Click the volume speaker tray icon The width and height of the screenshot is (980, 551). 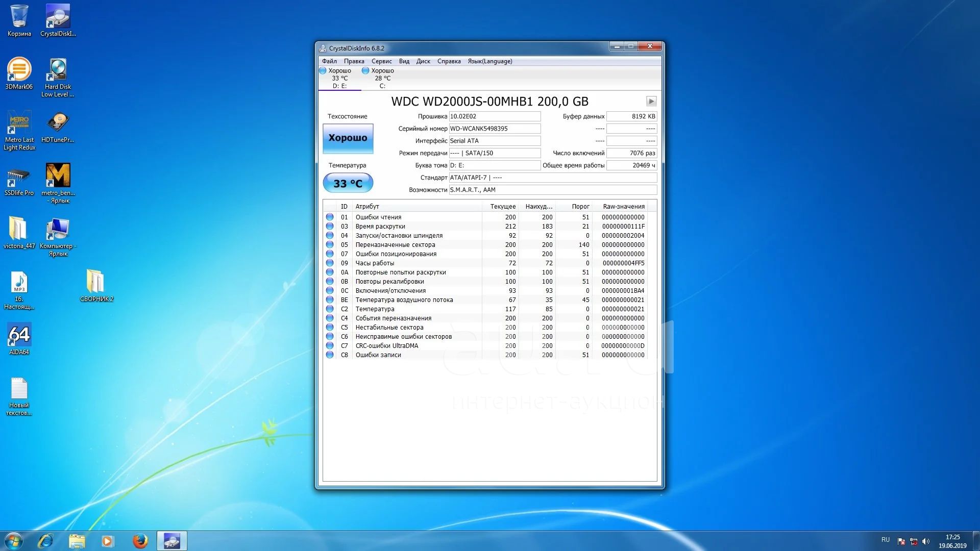(x=926, y=541)
